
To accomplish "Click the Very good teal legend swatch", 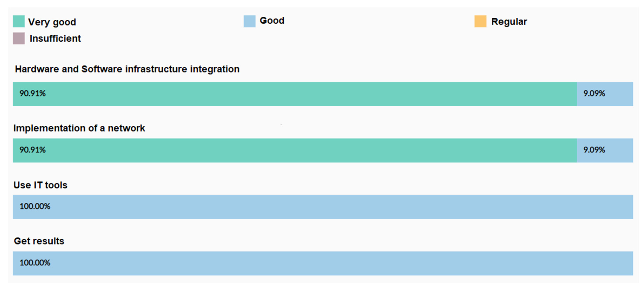I will click(x=19, y=21).
